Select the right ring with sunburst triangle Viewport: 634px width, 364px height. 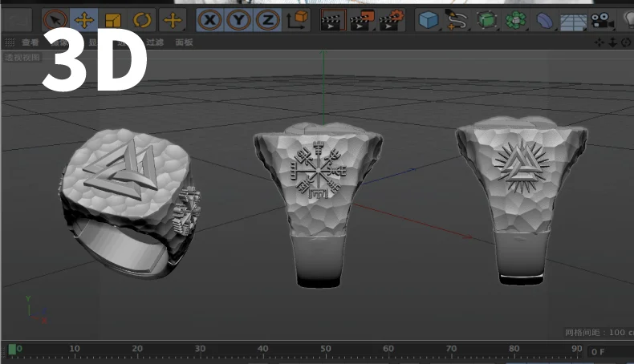(522, 200)
